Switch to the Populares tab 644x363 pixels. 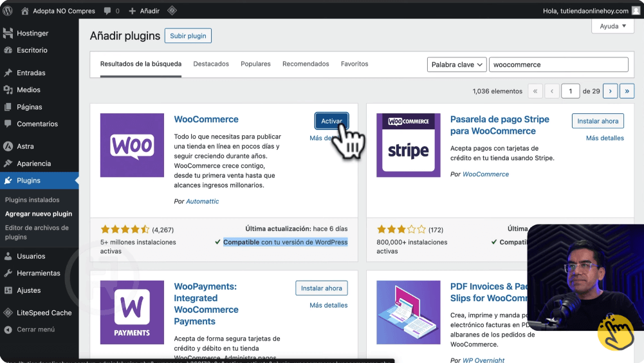point(255,64)
